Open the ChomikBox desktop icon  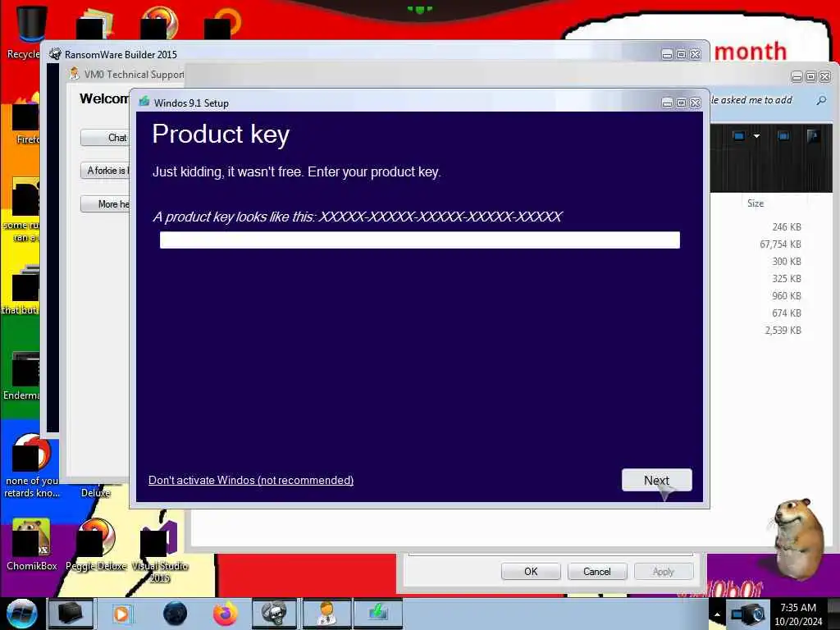[31, 545]
